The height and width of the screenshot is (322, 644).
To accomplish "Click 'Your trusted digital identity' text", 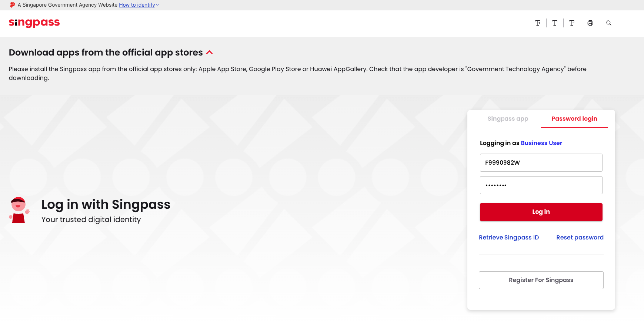I will (91, 219).
